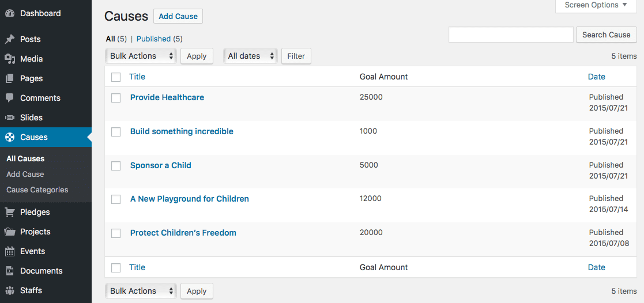Open the Dashboard gauge icon

coord(10,13)
